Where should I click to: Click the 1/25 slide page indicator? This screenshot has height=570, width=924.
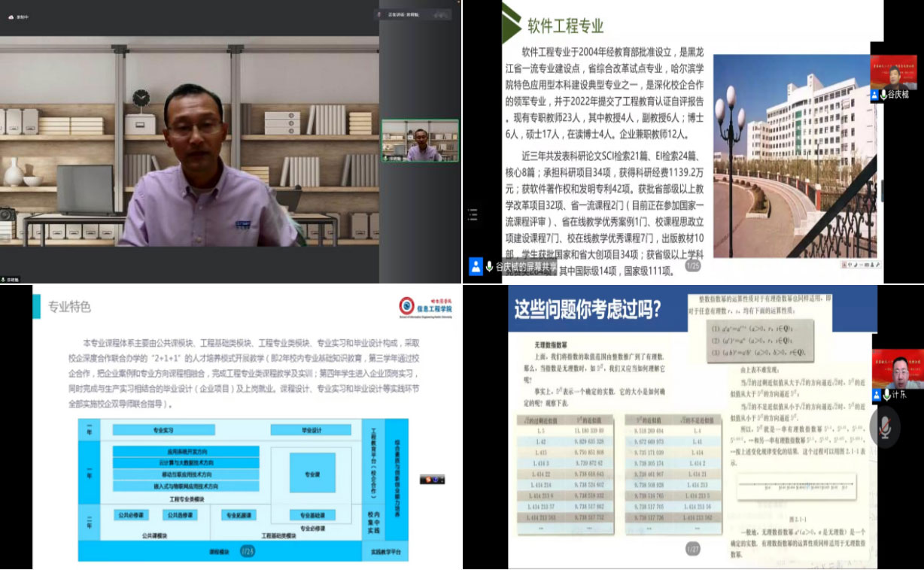(692, 265)
